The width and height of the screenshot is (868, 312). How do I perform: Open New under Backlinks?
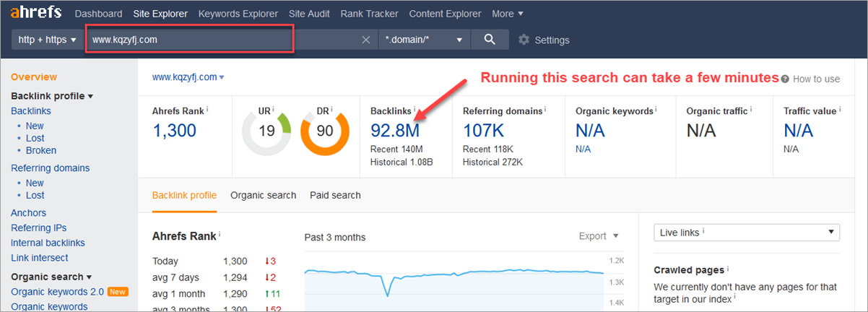click(x=35, y=126)
